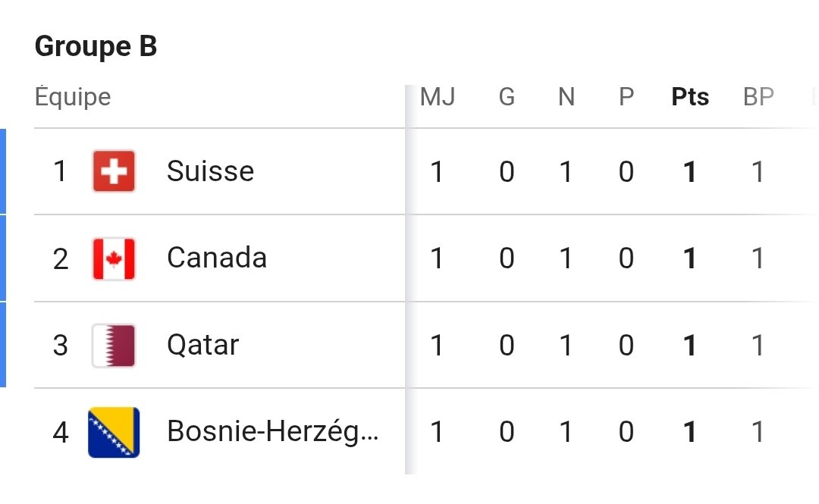Open the Qatar team page
The height and width of the screenshot is (504, 819).
(x=202, y=346)
